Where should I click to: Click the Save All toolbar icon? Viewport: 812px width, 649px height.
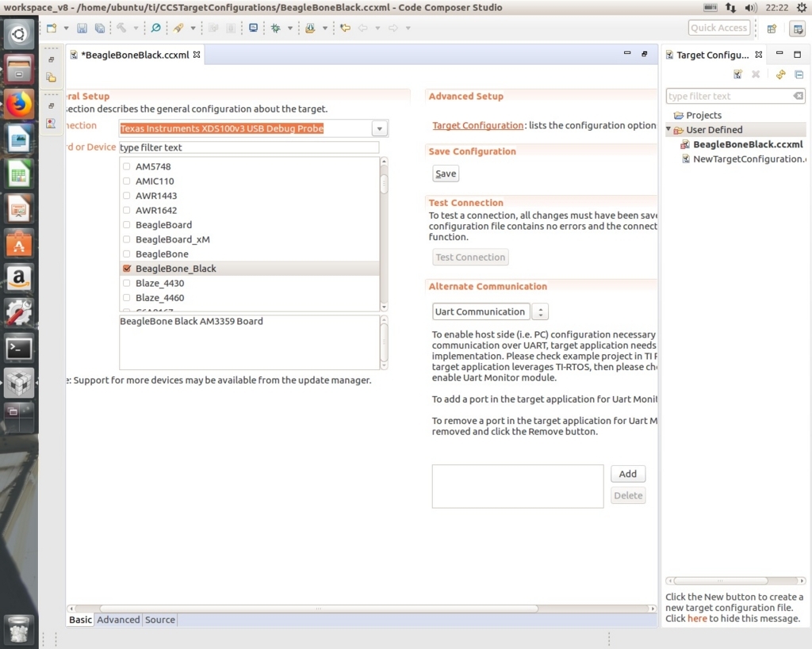pyautogui.click(x=100, y=29)
